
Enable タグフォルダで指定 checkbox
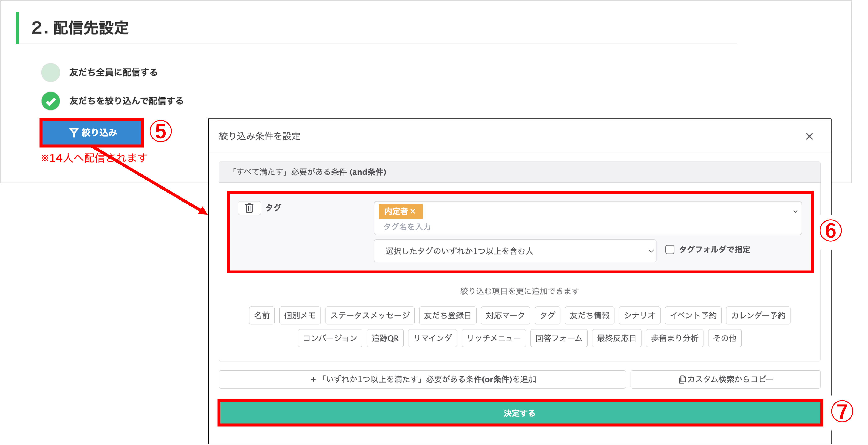[670, 250]
